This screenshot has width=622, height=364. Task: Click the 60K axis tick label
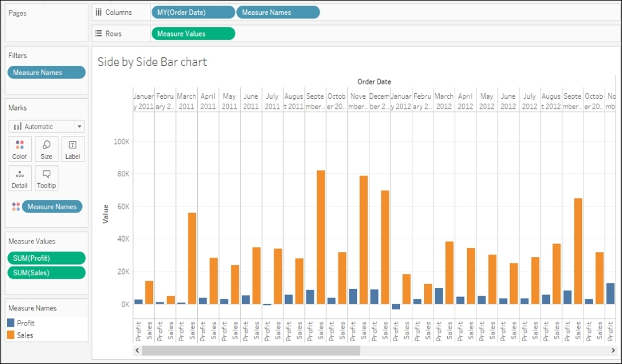(123, 206)
